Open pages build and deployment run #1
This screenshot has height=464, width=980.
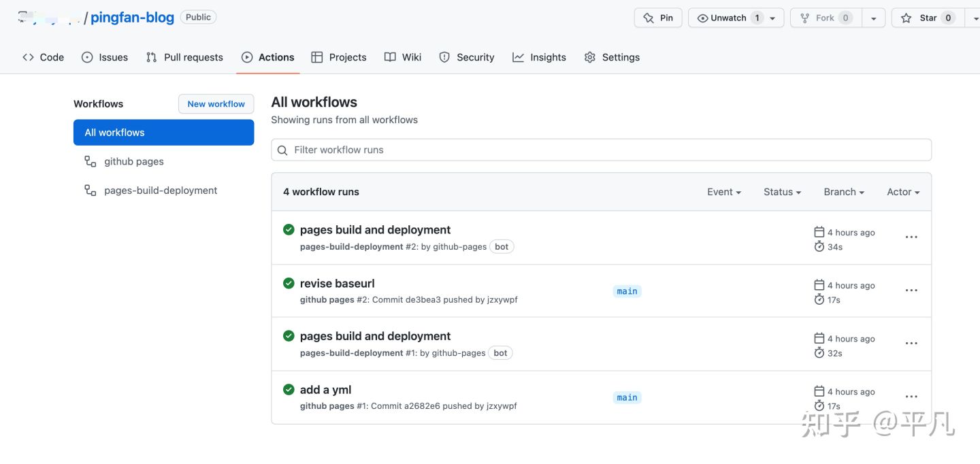[x=375, y=336]
